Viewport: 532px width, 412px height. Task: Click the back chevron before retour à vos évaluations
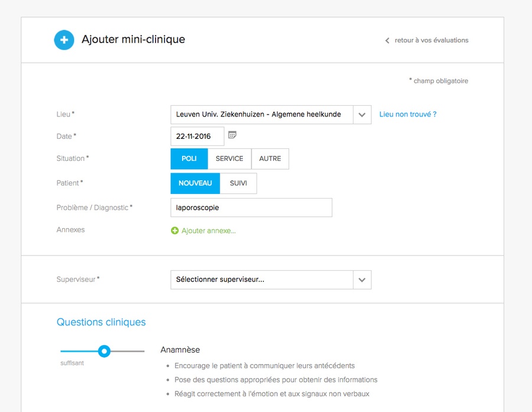pos(387,40)
